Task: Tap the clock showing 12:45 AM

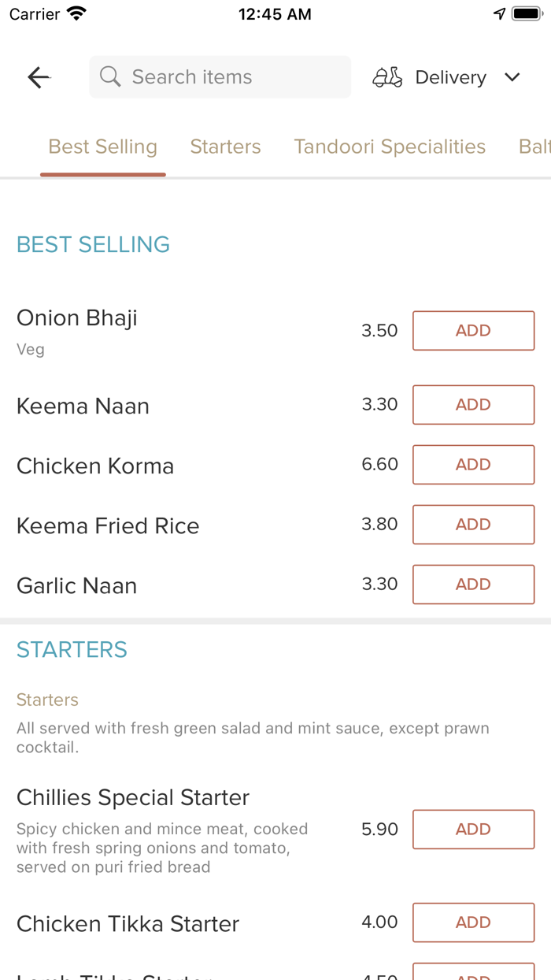Action: click(275, 13)
